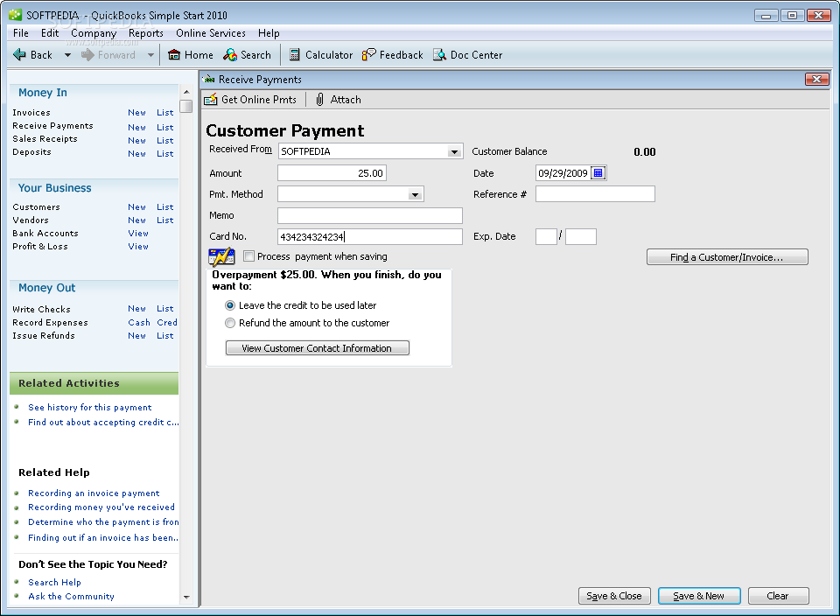
Task: Click the Attach paperclip icon
Action: click(x=320, y=100)
